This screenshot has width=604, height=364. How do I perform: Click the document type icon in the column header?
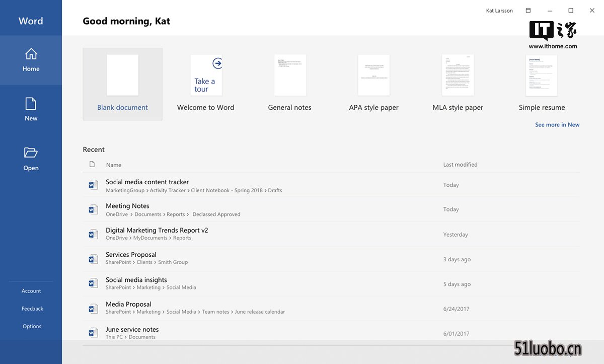tap(92, 164)
